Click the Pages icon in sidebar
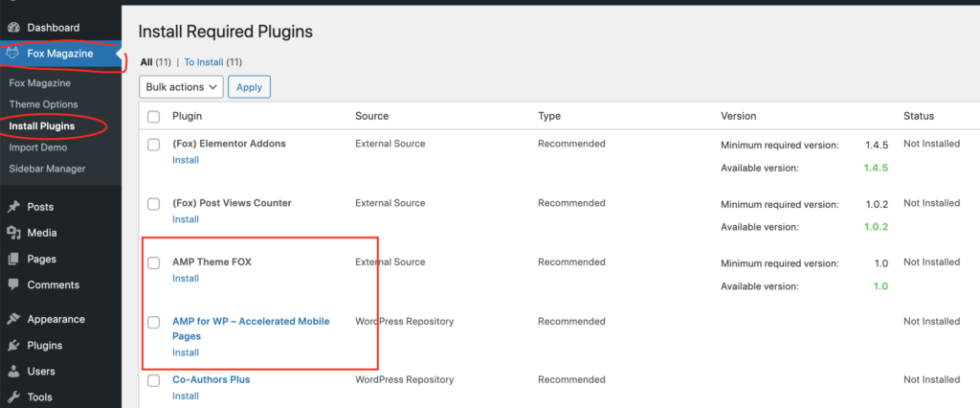 tap(13, 259)
